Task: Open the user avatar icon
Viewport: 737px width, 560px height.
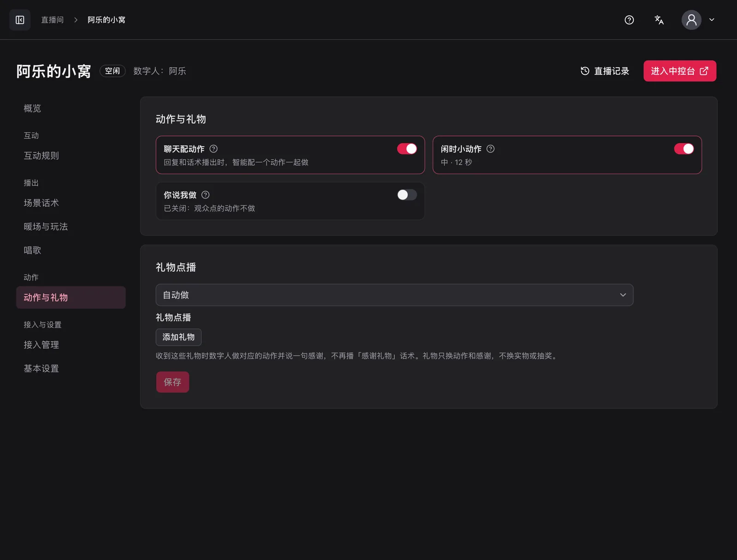Action: click(x=691, y=20)
